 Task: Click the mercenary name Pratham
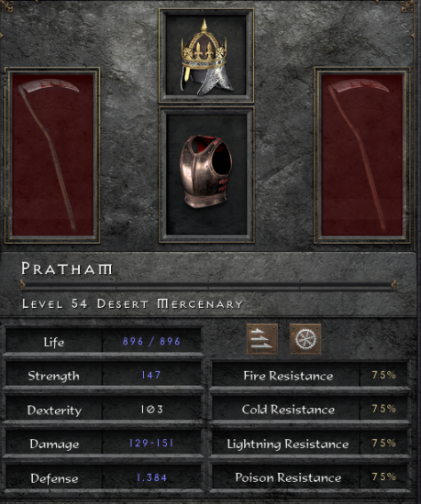[x=67, y=268]
